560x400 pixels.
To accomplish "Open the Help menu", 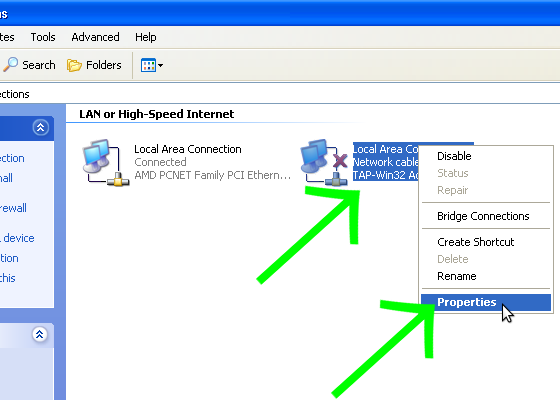I will 146,37.
